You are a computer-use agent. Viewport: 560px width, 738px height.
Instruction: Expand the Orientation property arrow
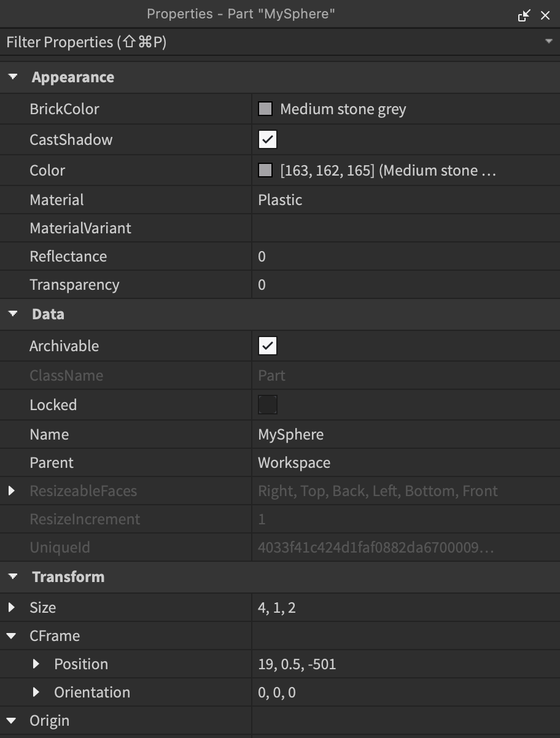coord(36,692)
